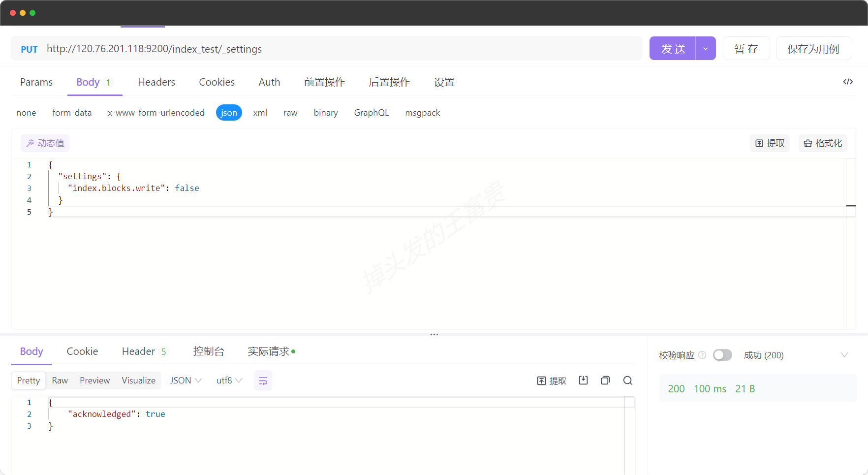Viewport: 868px width, 475px height.
Task: Select the GraphQL body type
Action: tap(372, 113)
